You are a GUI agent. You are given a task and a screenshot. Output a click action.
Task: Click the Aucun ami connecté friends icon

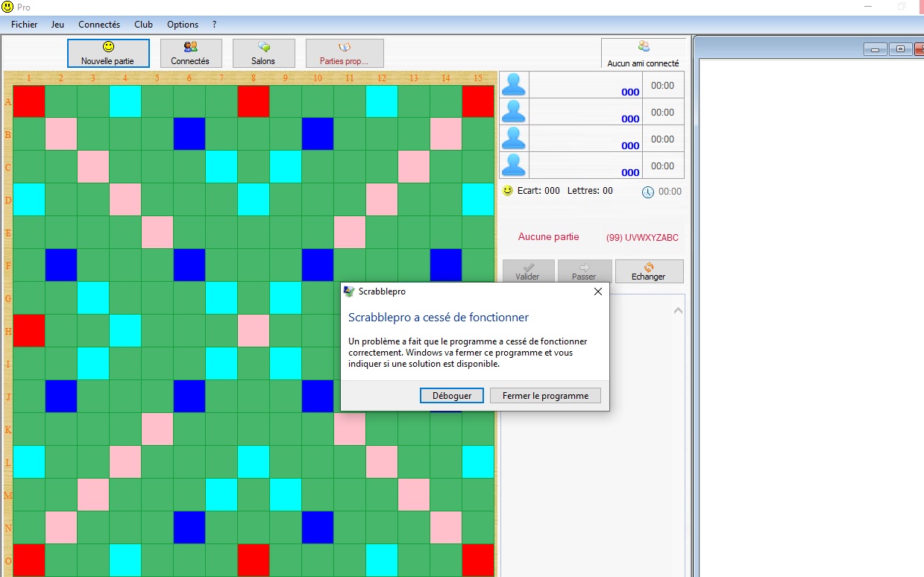point(643,47)
